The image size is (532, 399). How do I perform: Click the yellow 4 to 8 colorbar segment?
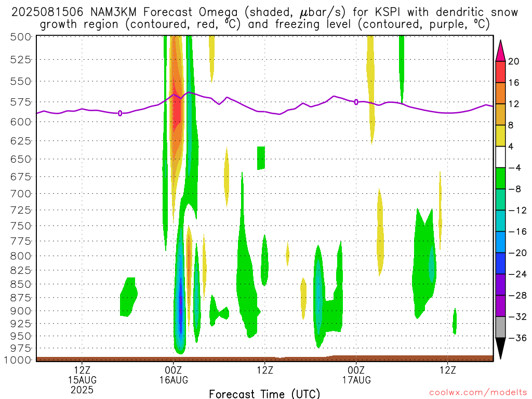click(x=500, y=136)
